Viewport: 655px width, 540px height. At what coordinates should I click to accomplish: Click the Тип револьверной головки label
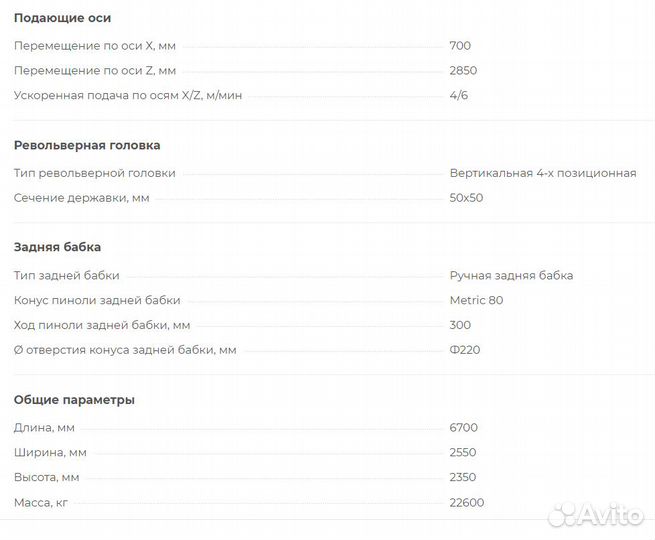[x=94, y=173]
